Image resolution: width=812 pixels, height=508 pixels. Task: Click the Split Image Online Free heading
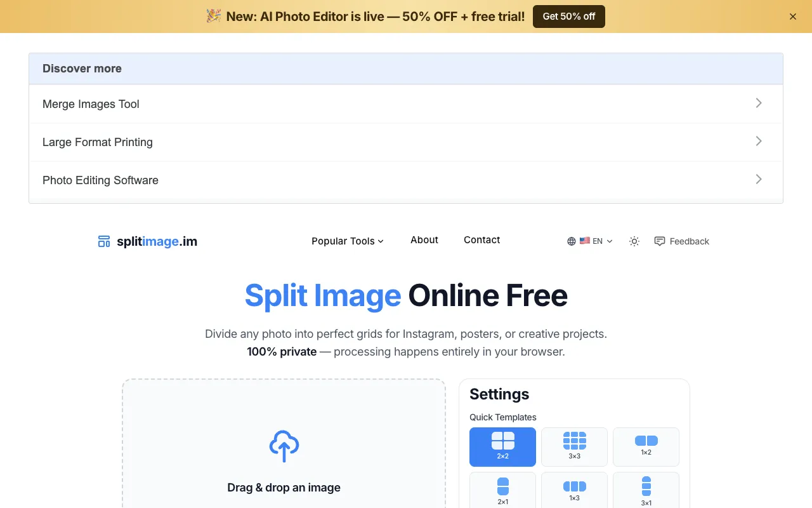(x=406, y=296)
